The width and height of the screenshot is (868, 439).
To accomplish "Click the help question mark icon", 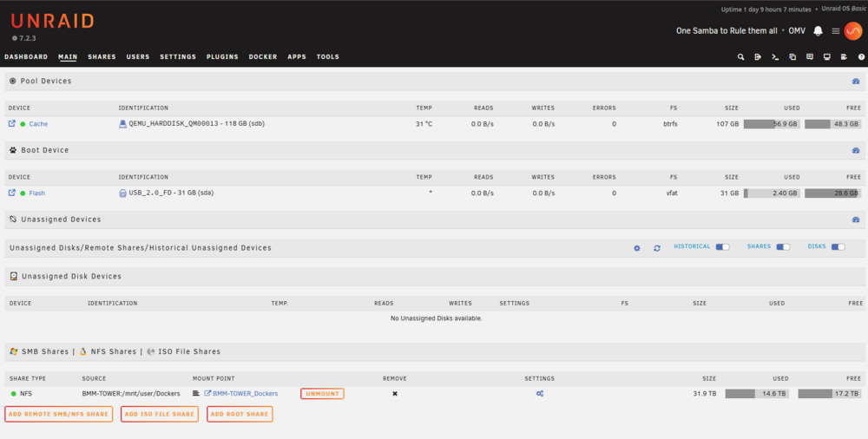I will point(861,57).
